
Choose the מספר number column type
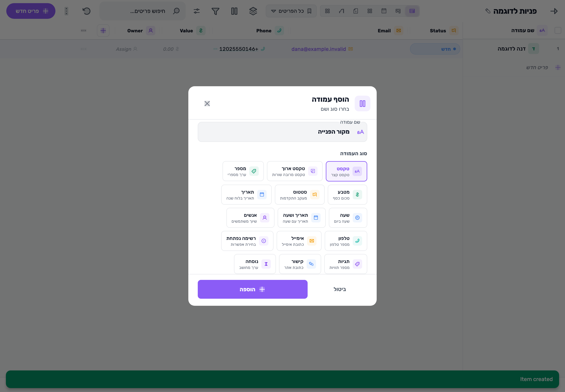(243, 171)
